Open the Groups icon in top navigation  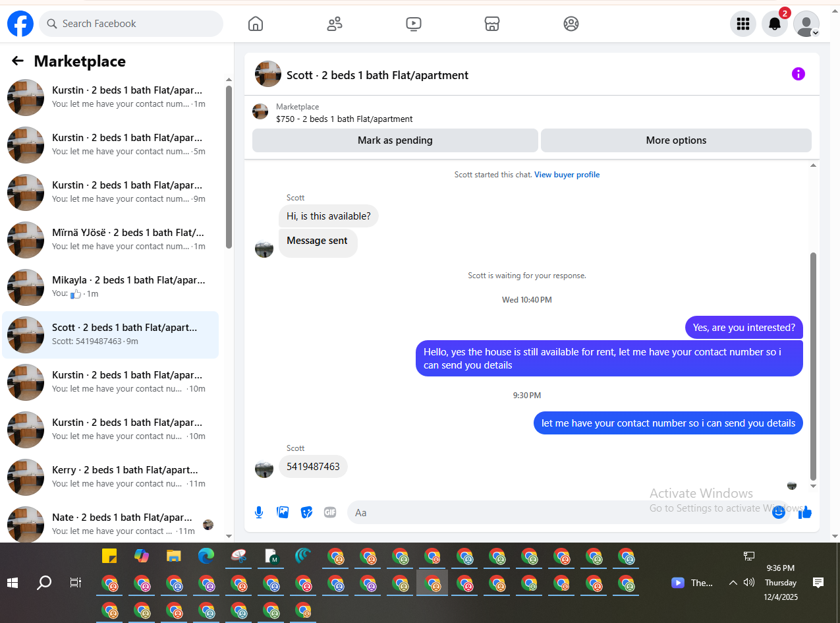(x=571, y=24)
